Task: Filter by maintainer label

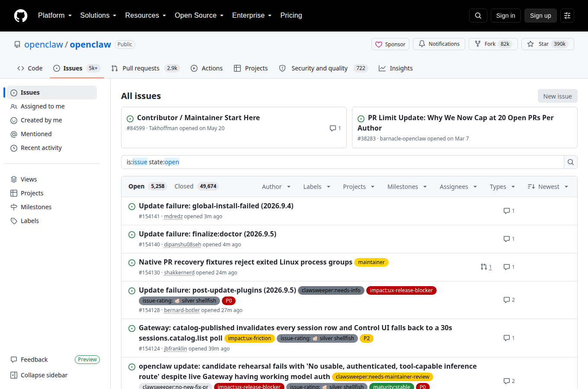Action: point(371,262)
